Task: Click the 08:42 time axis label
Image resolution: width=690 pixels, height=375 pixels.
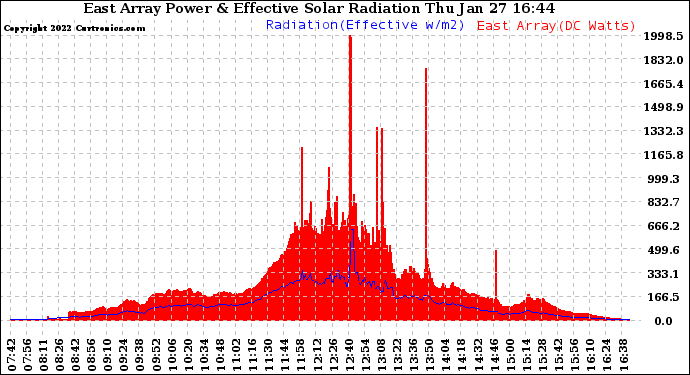Action: [76, 355]
